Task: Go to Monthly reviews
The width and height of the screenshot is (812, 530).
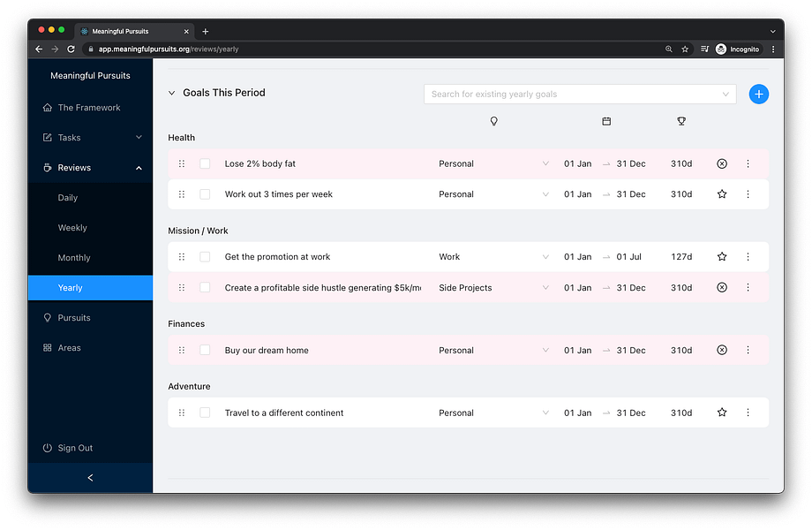Action: [90, 258]
